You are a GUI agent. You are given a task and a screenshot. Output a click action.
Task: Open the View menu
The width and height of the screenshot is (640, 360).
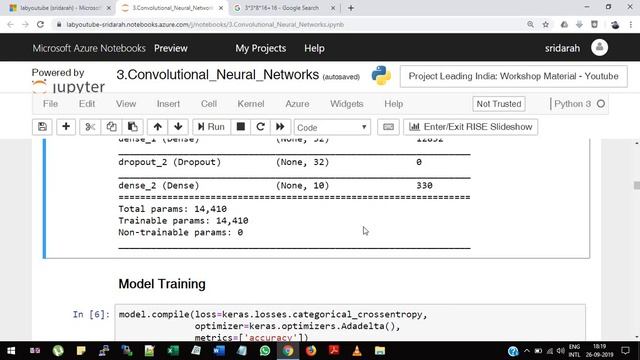[126, 104]
